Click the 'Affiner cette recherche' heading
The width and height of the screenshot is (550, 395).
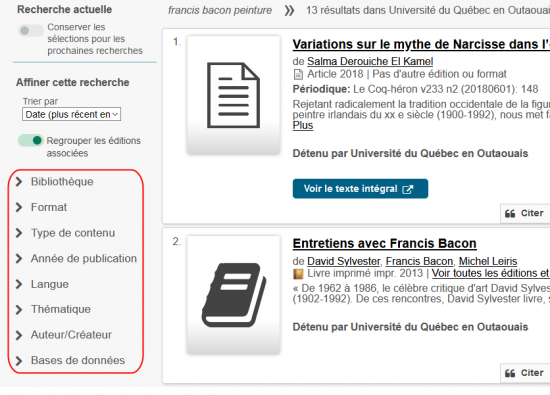point(73,82)
